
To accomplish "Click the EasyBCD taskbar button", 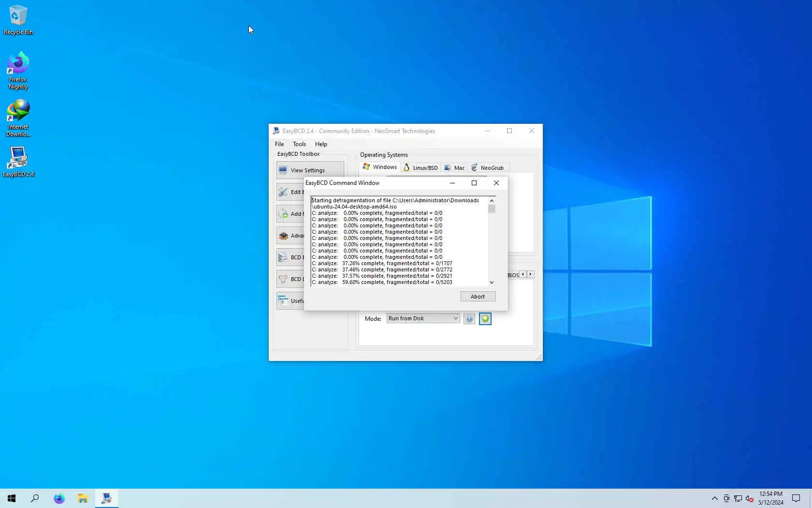I will pos(106,498).
